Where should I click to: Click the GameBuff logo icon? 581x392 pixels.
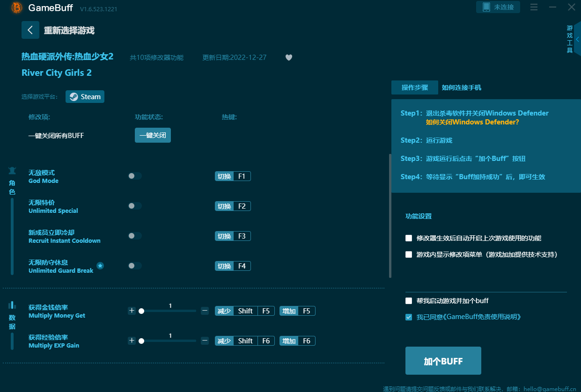tap(17, 7)
